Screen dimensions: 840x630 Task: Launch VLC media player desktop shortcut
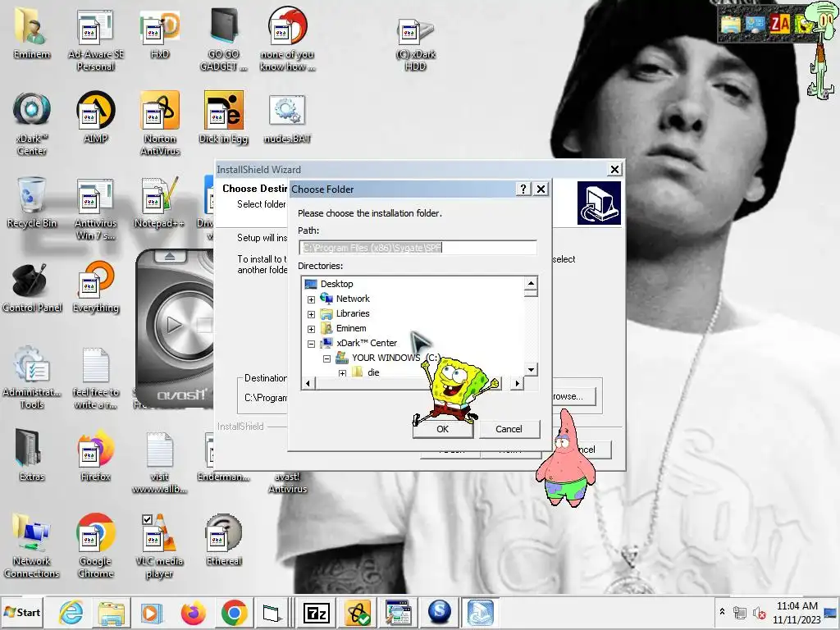160,546
